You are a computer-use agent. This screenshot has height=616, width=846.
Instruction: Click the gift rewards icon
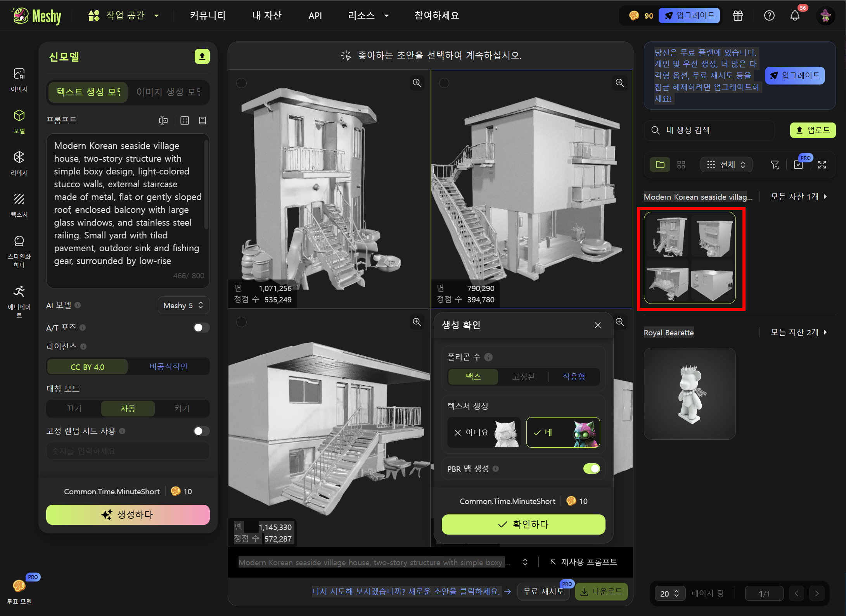(738, 16)
